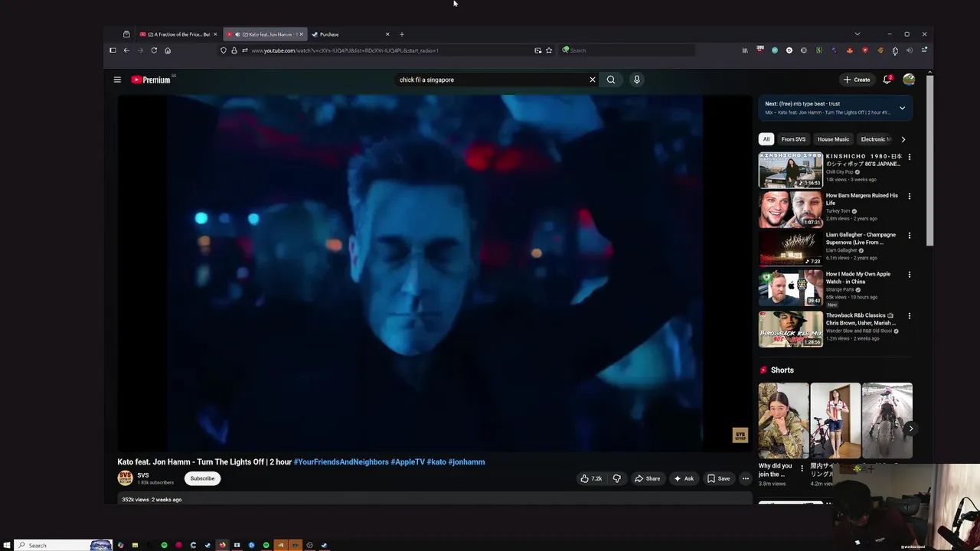Click the SVS watermark on video

(740, 435)
